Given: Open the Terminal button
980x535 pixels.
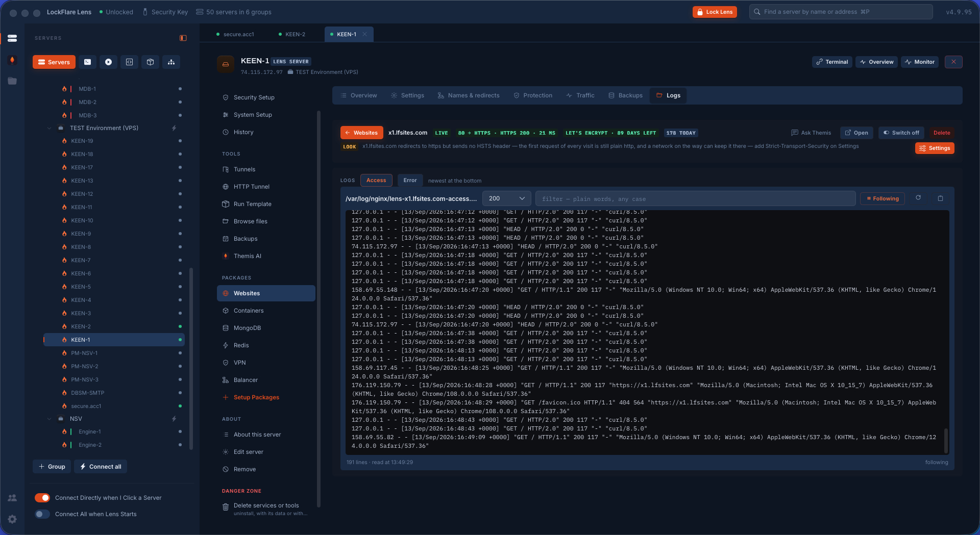Looking at the screenshot, I should pos(832,62).
